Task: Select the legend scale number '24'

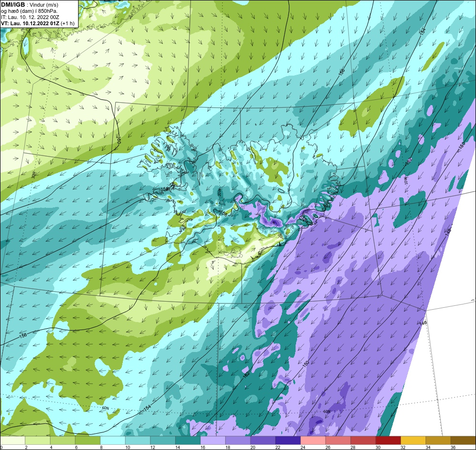Action: pyautogui.click(x=303, y=447)
